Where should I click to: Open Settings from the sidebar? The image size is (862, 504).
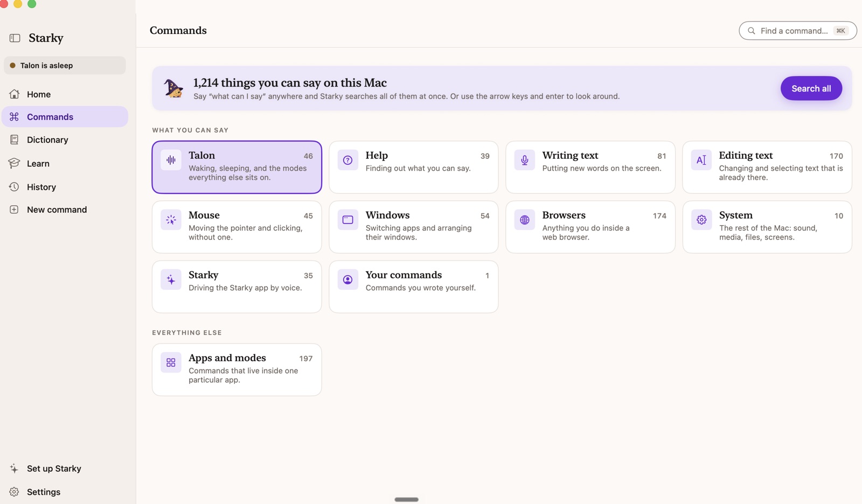click(65, 492)
